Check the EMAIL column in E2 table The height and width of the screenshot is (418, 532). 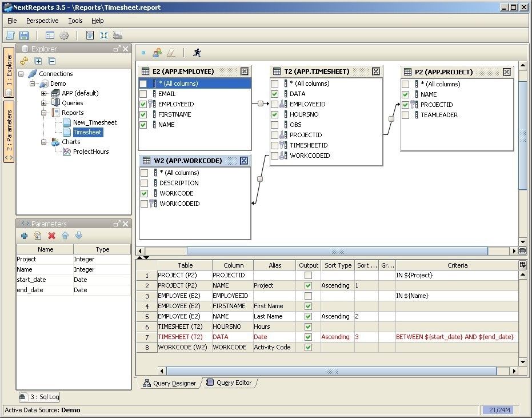point(143,94)
